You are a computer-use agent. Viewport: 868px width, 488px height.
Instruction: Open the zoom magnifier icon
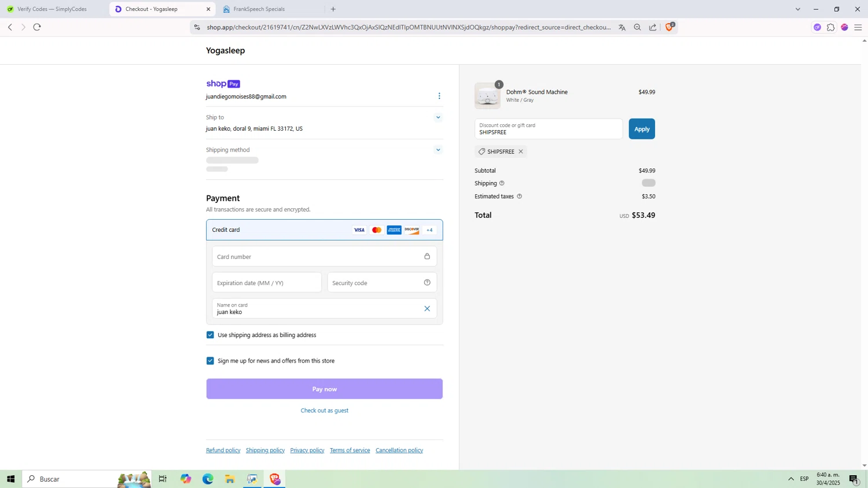637,27
